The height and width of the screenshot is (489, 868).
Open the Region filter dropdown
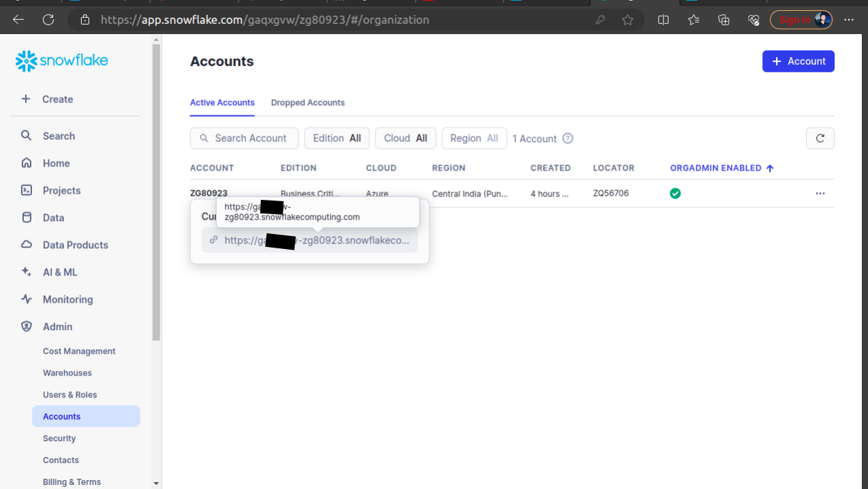(x=474, y=138)
